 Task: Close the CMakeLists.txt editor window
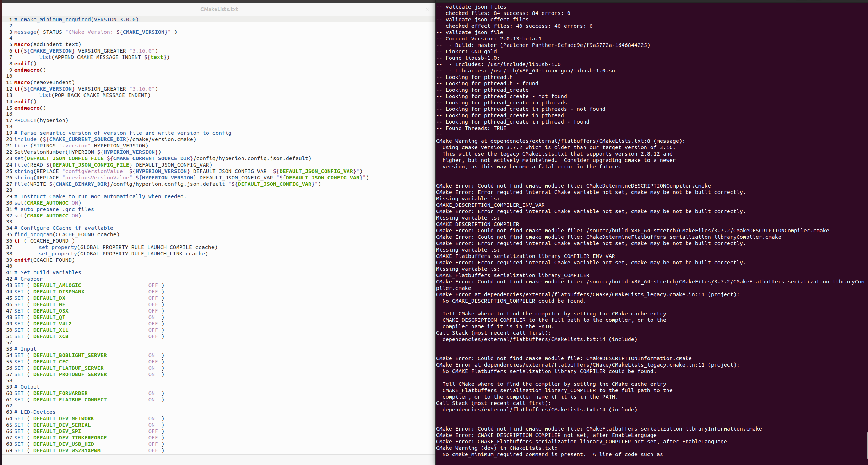[x=428, y=10]
